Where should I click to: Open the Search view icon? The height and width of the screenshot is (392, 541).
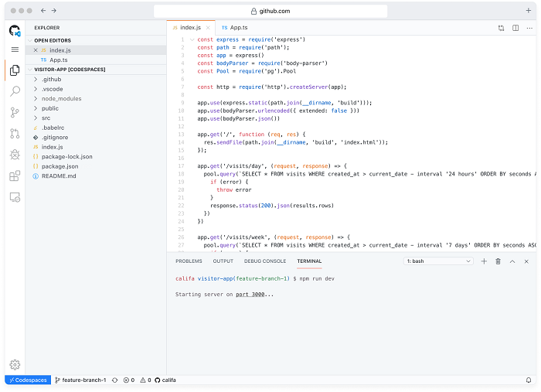click(15, 91)
